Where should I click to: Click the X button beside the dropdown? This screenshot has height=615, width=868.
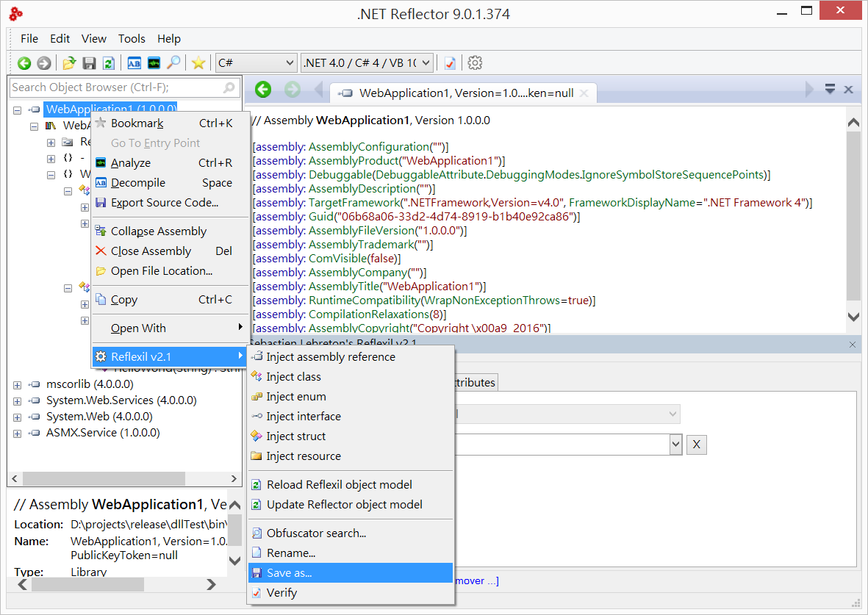(x=696, y=445)
